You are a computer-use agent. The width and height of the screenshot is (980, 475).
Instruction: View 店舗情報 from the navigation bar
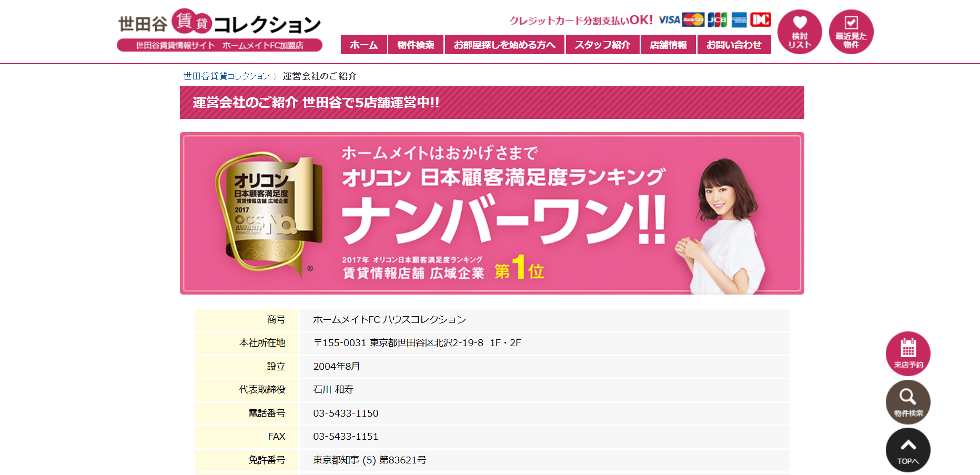point(668,45)
